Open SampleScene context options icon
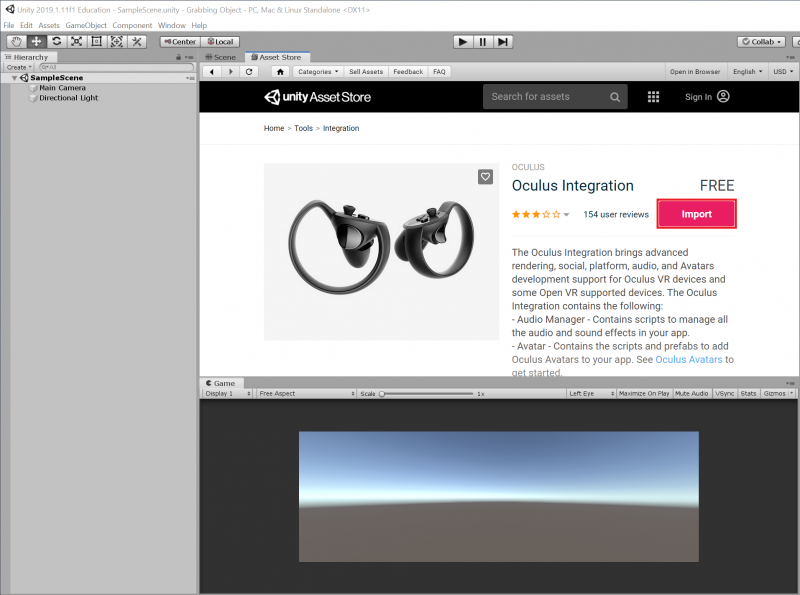The height and width of the screenshot is (595, 800). click(190, 78)
